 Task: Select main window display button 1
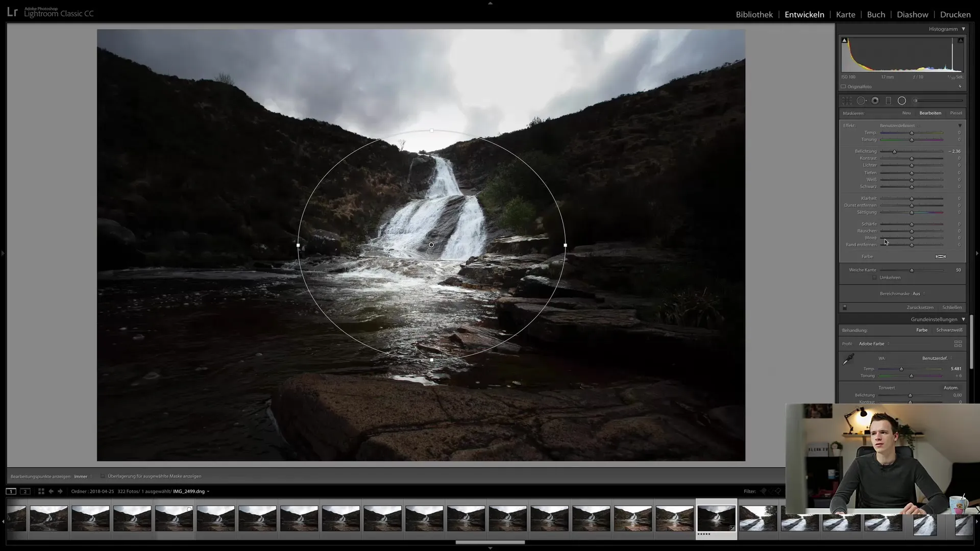coord(11,491)
